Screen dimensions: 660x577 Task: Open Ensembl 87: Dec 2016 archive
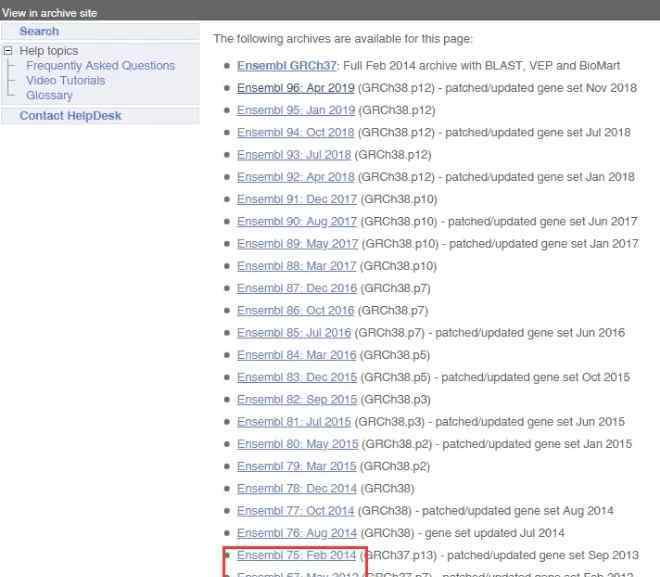pyautogui.click(x=297, y=288)
